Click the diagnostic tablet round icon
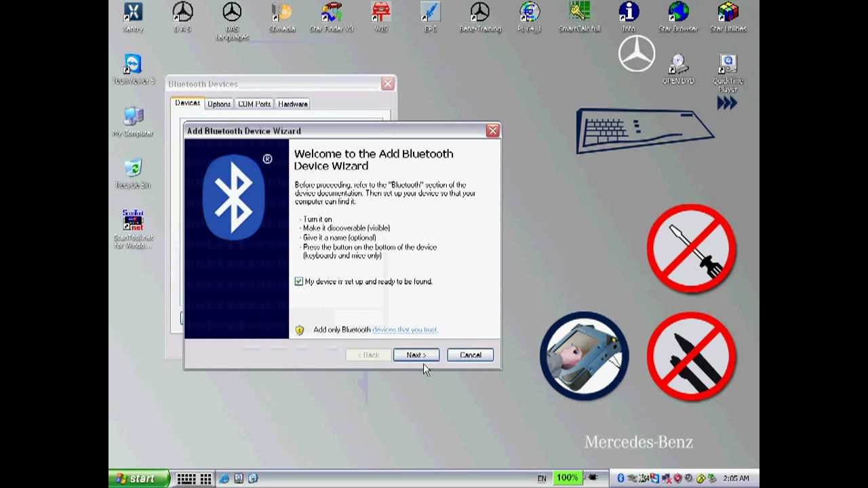Image resolution: width=868 pixels, height=488 pixels. [584, 356]
